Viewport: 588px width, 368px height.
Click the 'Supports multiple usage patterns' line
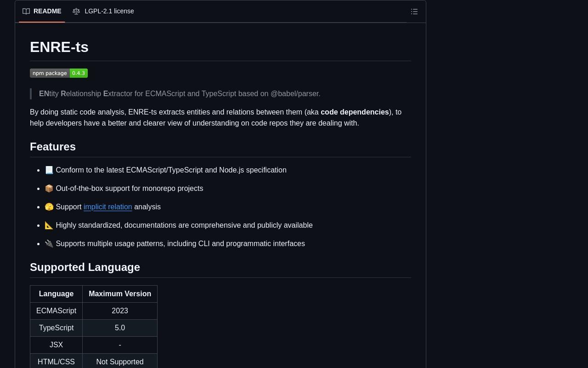pyautogui.click(x=175, y=244)
